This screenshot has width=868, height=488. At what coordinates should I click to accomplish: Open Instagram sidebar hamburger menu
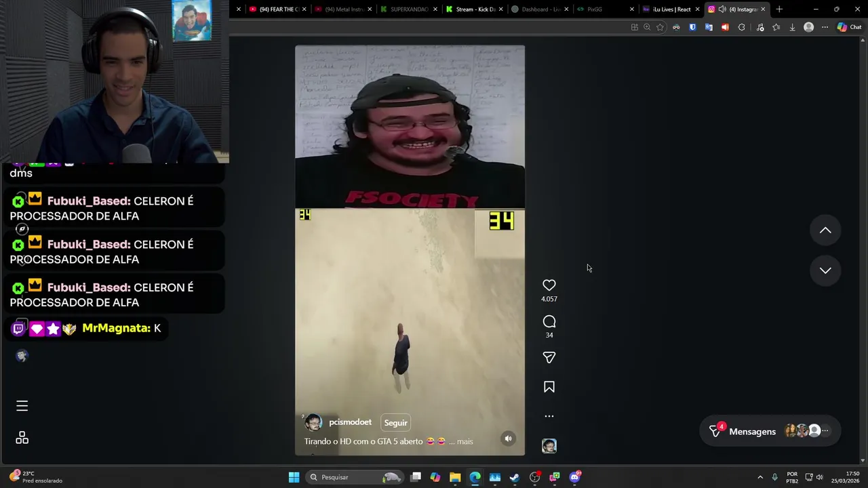point(22,406)
